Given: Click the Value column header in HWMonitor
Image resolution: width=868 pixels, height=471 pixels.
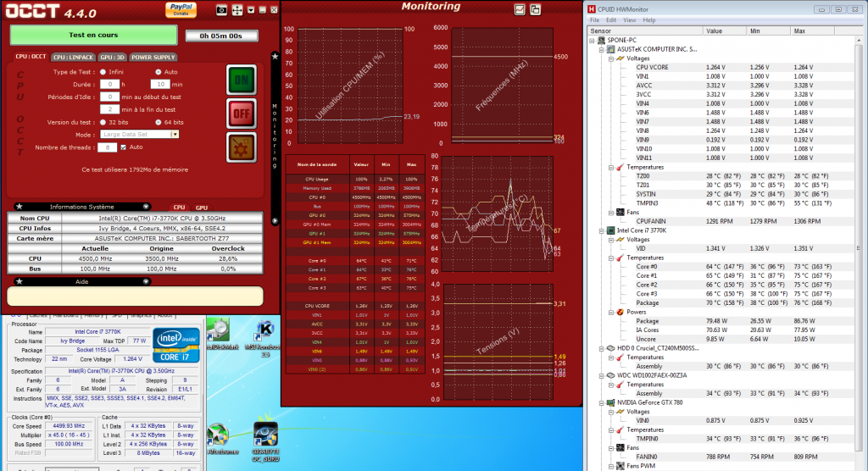Looking at the screenshot, I should [724, 31].
